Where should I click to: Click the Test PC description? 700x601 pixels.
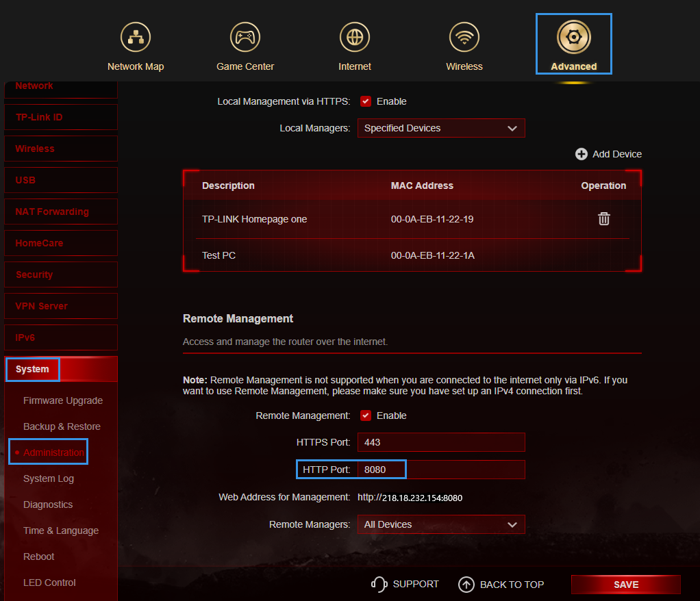pos(218,255)
